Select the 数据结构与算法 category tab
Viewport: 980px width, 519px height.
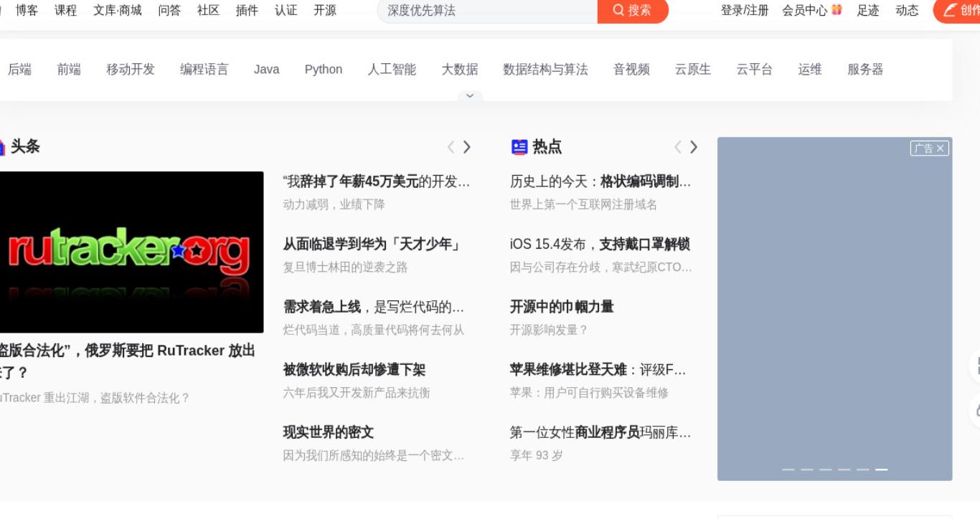click(x=545, y=70)
